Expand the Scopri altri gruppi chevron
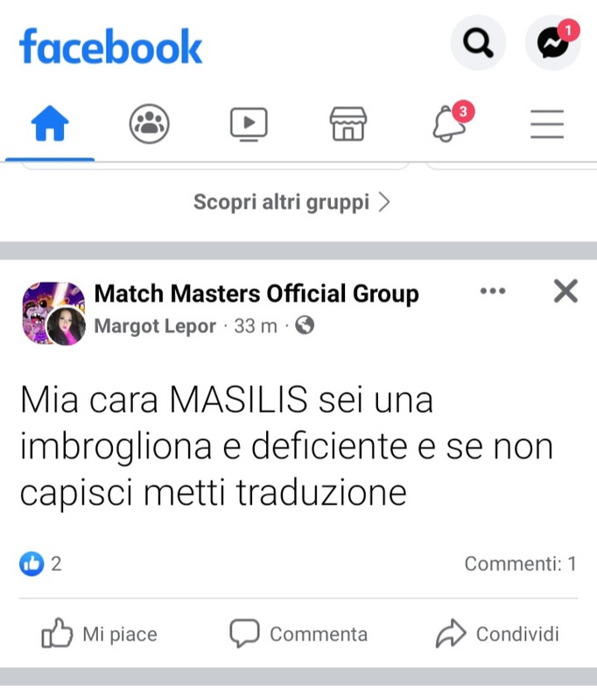The height and width of the screenshot is (700, 597). [384, 202]
